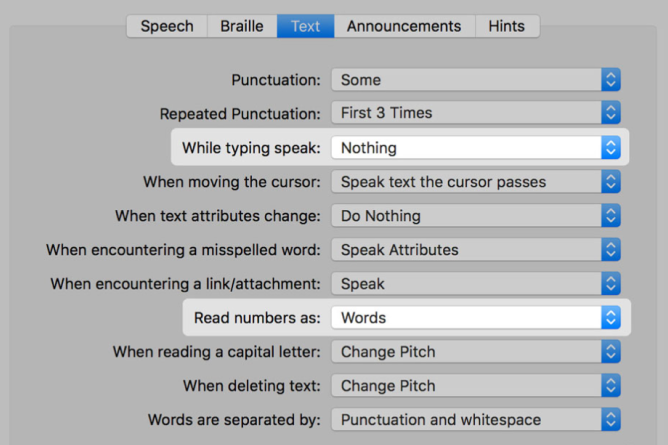This screenshot has width=668, height=445.
Task: Click the blue arrows beside Words
Action: click(x=611, y=318)
